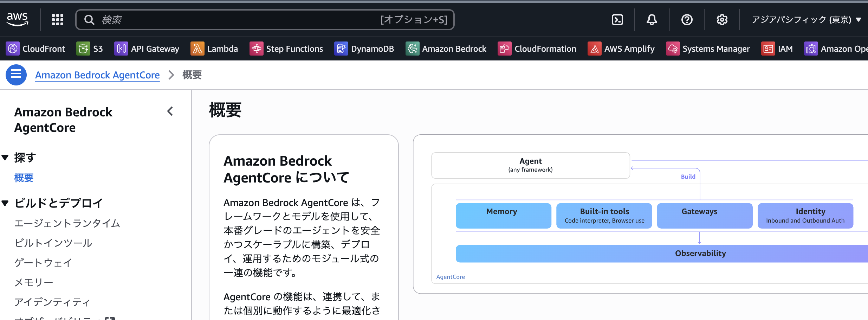The height and width of the screenshot is (320, 868).
Task: Select ゲートウェイ in the sidebar
Action: pyautogui.click(x=43, y=263)
